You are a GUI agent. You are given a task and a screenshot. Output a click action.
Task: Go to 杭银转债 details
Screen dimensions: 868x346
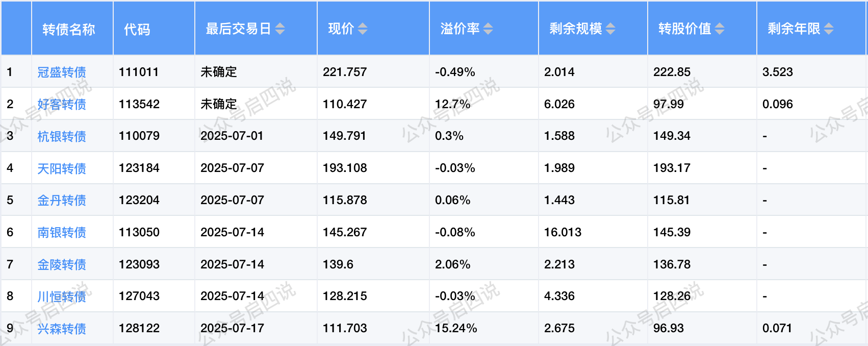point(62,137)
